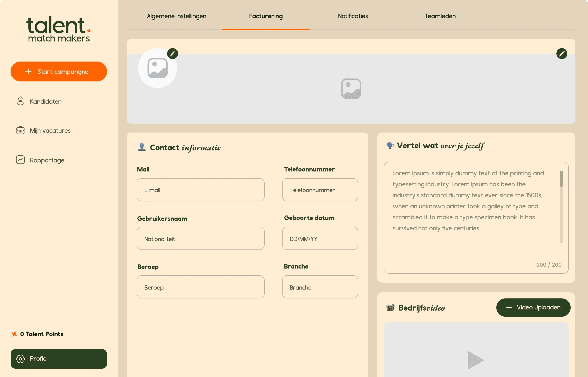The image size is (588, 377).
Task: Click the cover banner placeholder image icon
Action: [x=351, y=89]
